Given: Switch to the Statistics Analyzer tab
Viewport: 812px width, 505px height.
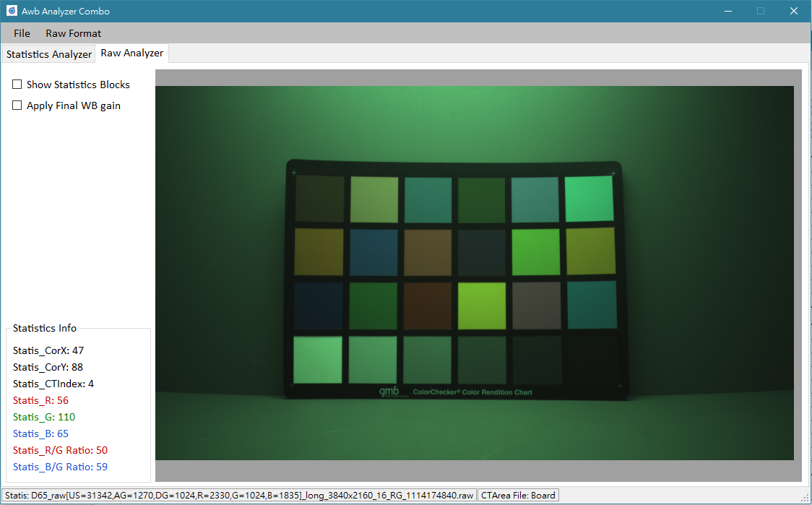Looking at the screenshot, I should point(49,54).
